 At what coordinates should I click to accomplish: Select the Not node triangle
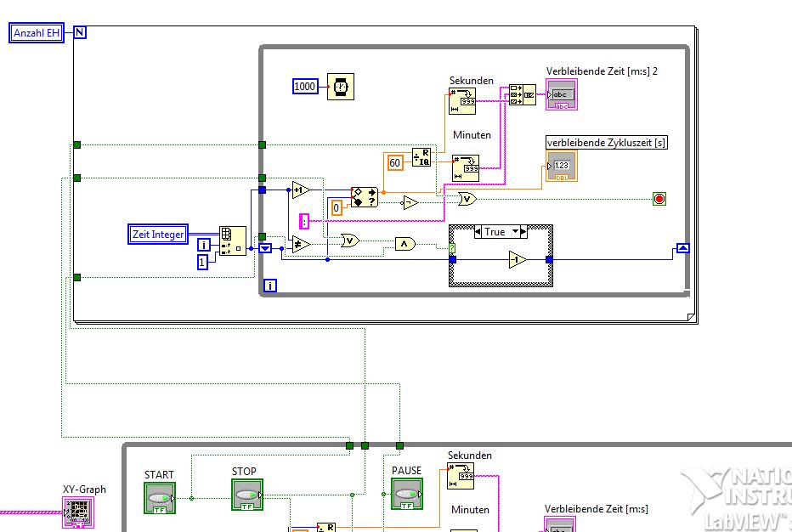click(x=410, y=202)
